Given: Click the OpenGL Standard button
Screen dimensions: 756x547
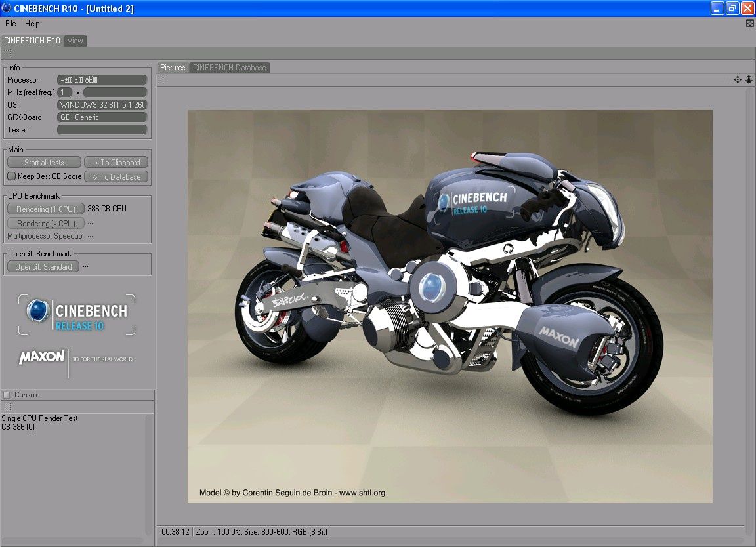Looking at the screenshot, I should [x=43, y=266].
